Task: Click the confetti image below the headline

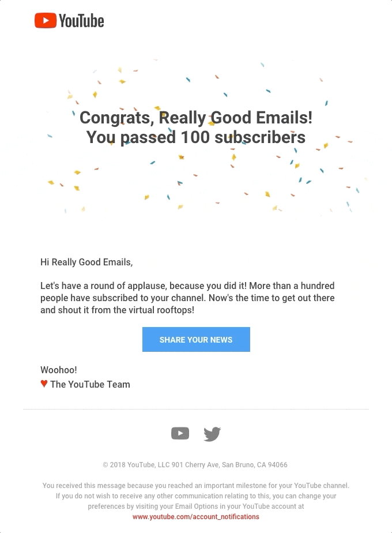Action: 195,183
